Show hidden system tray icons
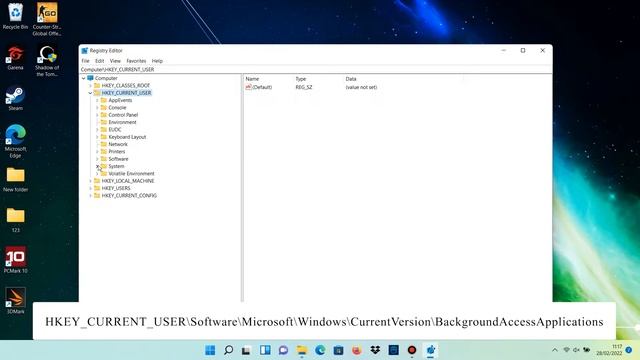 (555, 350)
